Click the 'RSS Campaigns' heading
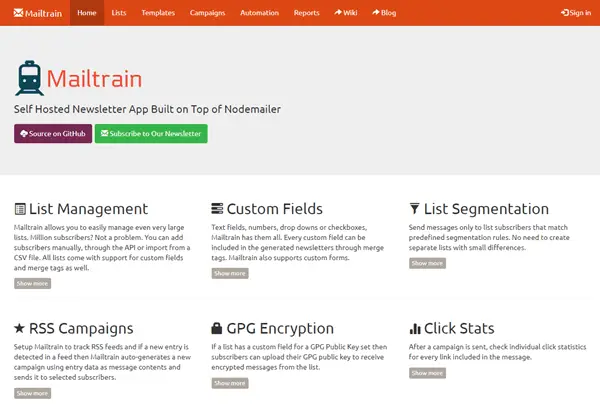The image size is (600, 408). [81, 328]
